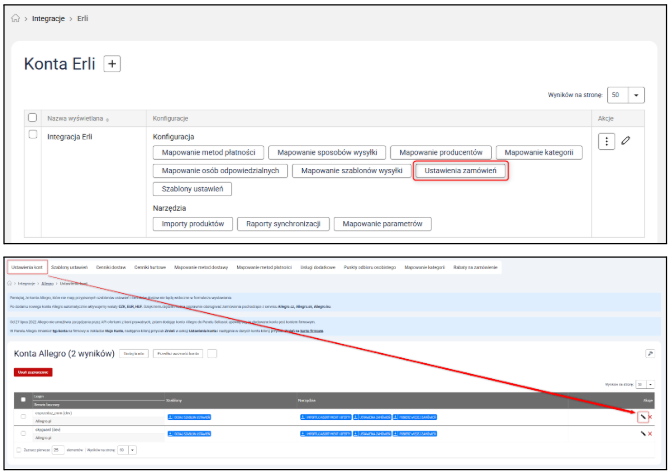This screenshot has width=670, height=472.
Task: Open Mapowanie producentów
Action: point(441,152)
